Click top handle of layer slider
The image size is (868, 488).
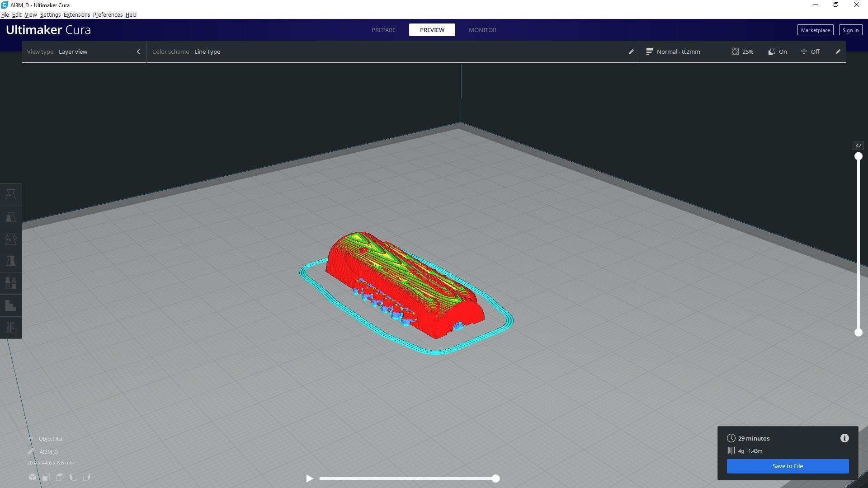point(858,156)
